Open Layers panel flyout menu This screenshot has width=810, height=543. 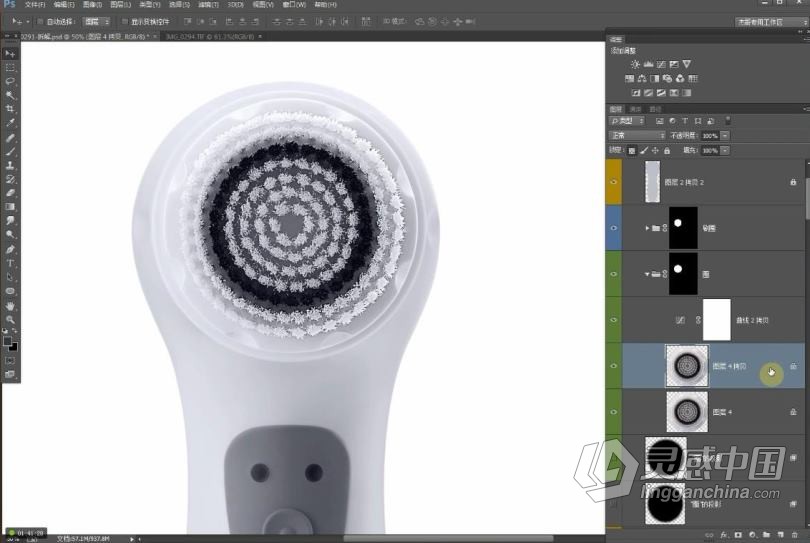click(x=805, y=109)
